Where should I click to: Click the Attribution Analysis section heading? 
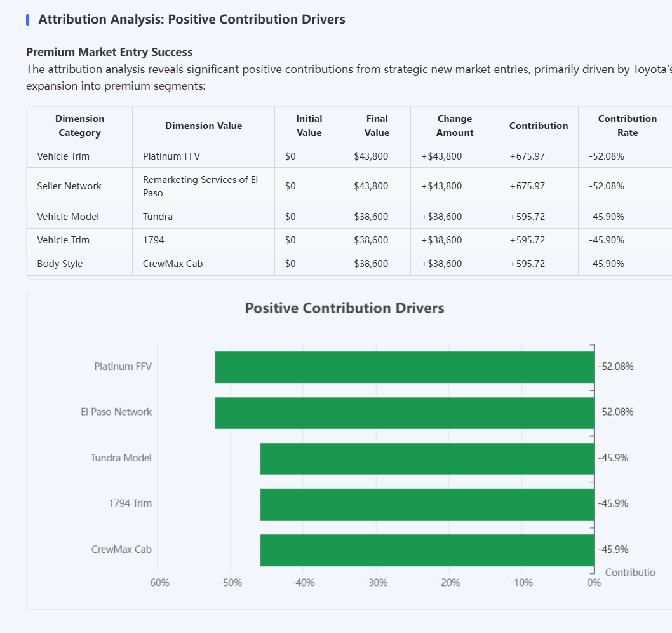tap(192, 19)
